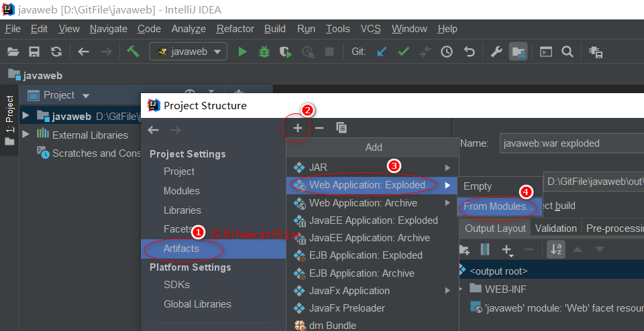644x331 pixels.
Task: Select EJB Application: Archive entry
Action: click(372, 273)
